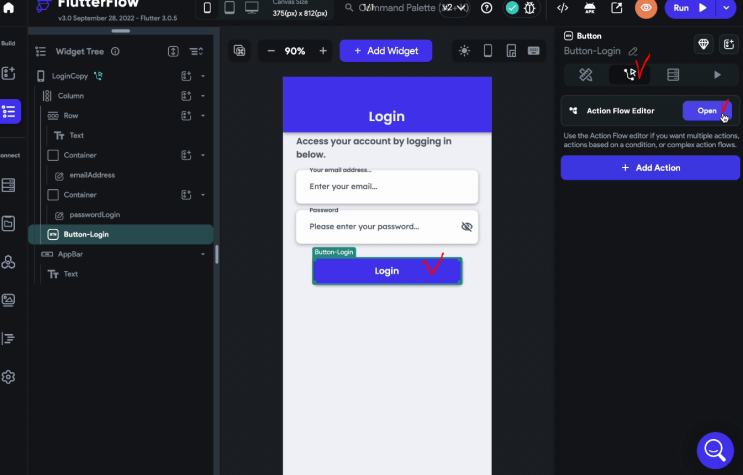Download the APK with the Android icon
Viewport: 743px width, 475px height.
point(589,8)
